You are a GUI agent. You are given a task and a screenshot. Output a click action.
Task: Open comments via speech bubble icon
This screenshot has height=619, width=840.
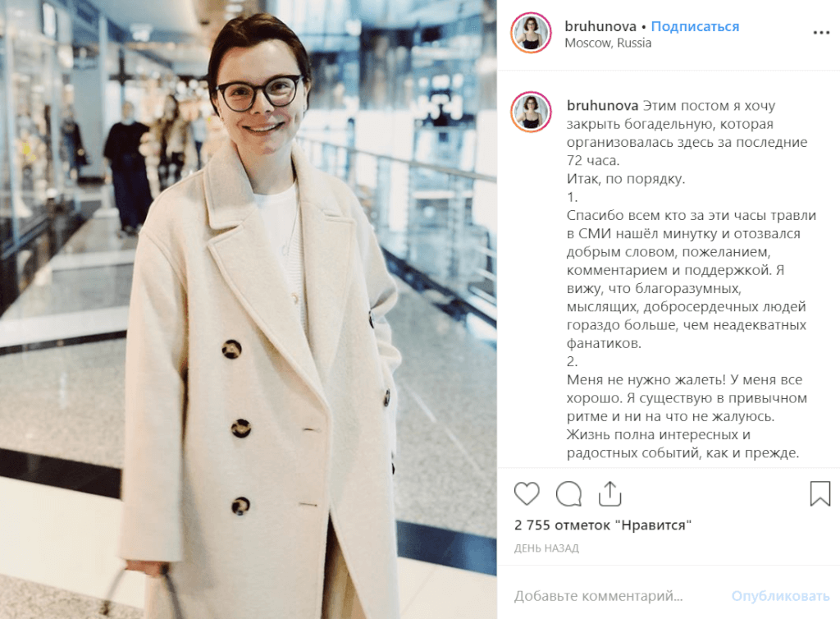(568, 493)
